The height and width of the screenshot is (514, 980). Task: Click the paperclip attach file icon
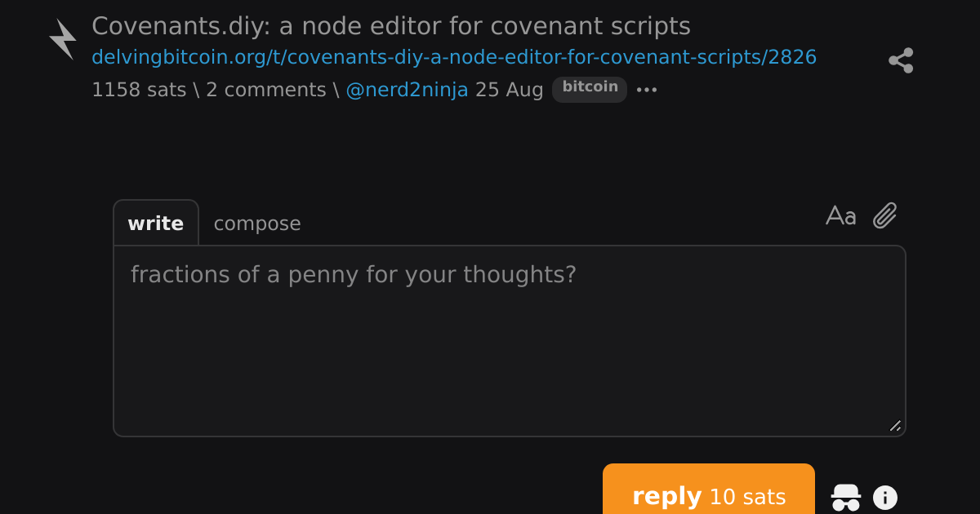click(885, 216)
